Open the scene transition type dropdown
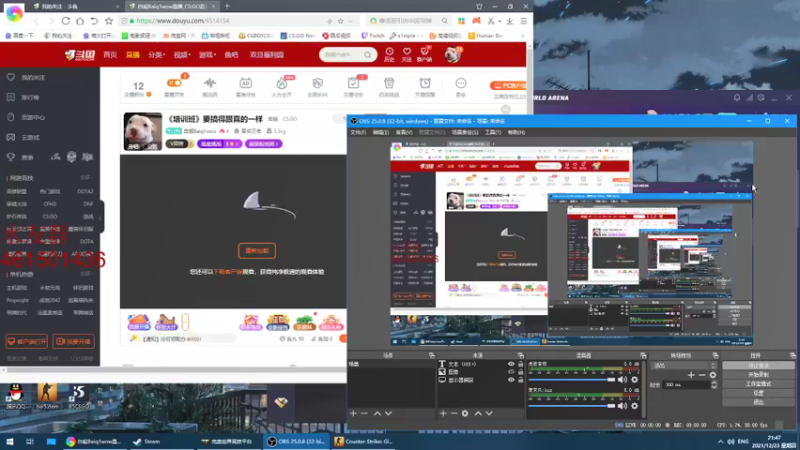The image size is (800, 450). coord(684,365)
